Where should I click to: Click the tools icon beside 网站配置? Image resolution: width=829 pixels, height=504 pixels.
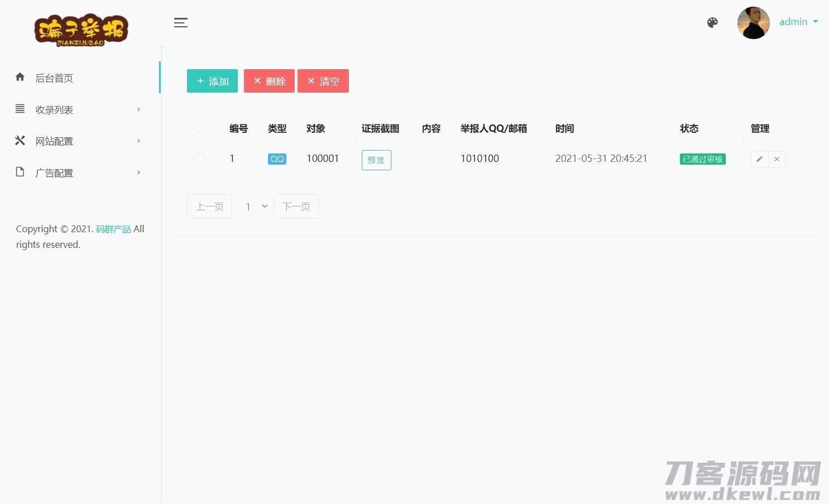(20, 141)
